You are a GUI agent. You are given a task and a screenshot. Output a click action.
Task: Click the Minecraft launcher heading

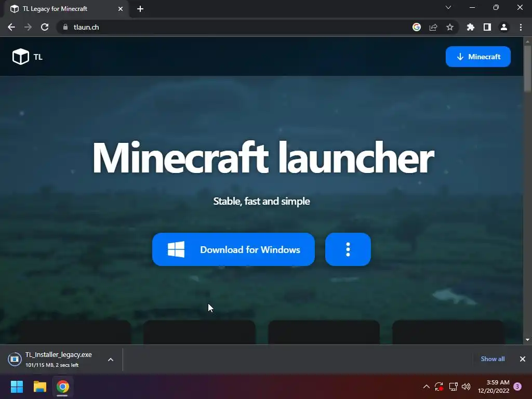click(263, 158)
